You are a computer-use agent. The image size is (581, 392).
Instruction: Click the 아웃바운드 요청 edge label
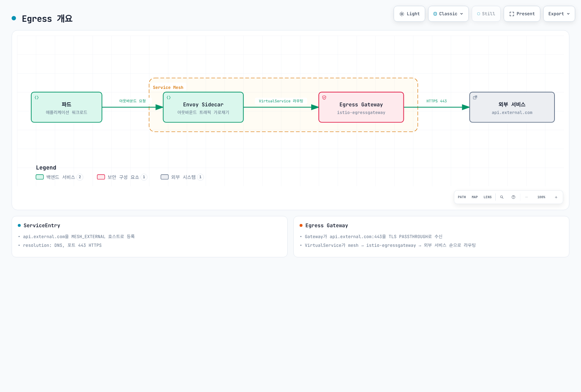point(133,101)
